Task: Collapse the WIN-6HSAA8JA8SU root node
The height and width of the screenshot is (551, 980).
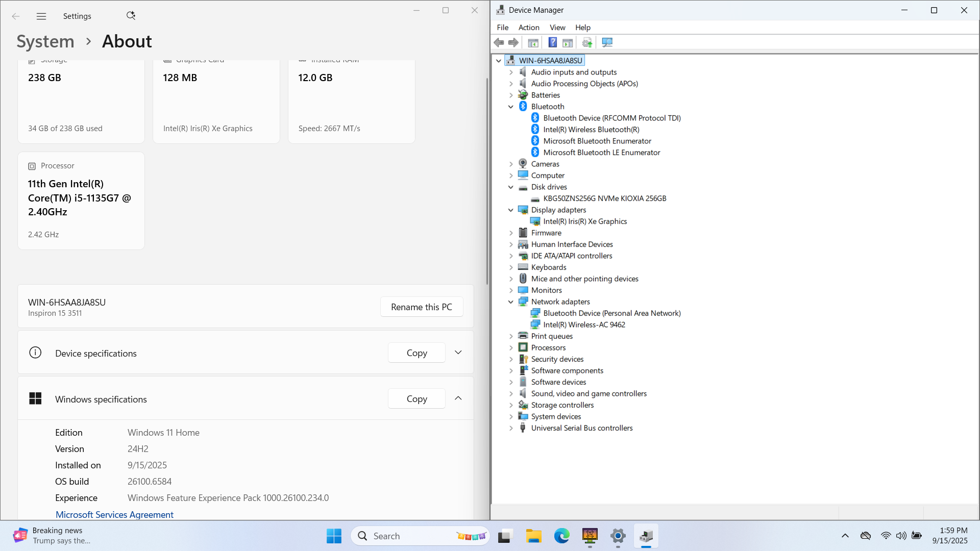Action: coord(499,61)
